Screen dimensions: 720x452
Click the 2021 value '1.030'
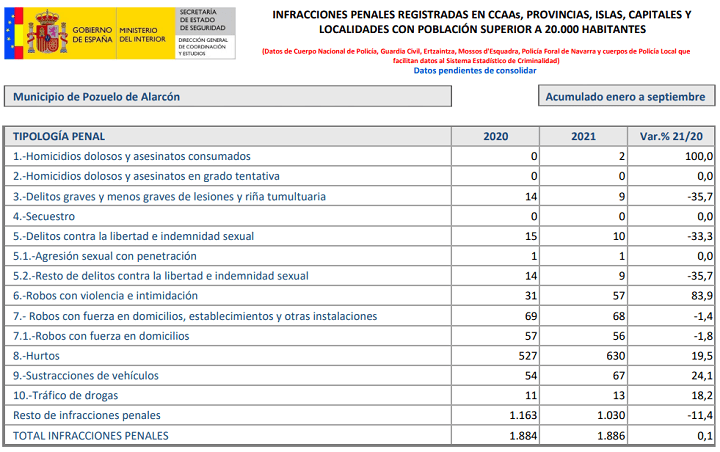point(611,415)
